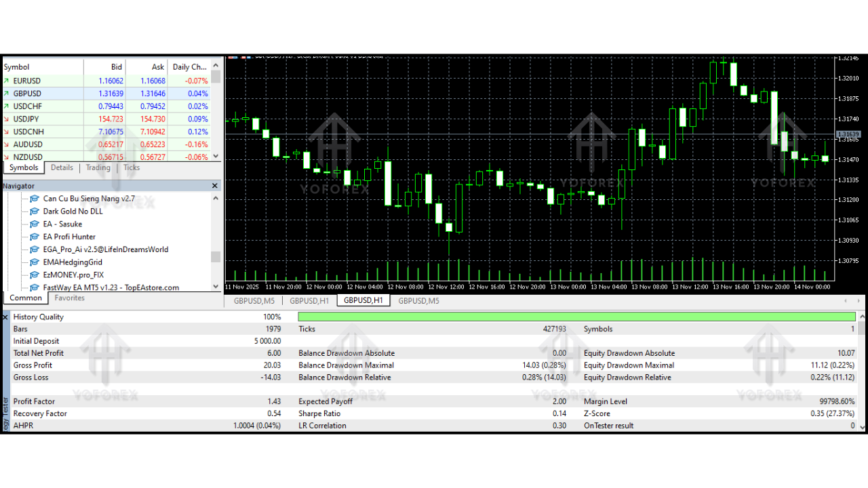This screenshot has width=868, height=488.
Task: Click the EA Profi Hunter advisor icon
Action: (35, 237)
